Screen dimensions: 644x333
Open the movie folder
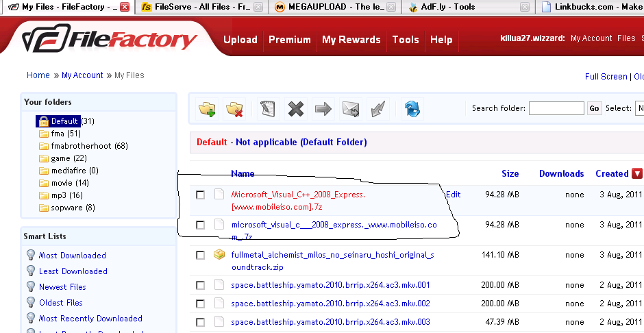point(70,183)
